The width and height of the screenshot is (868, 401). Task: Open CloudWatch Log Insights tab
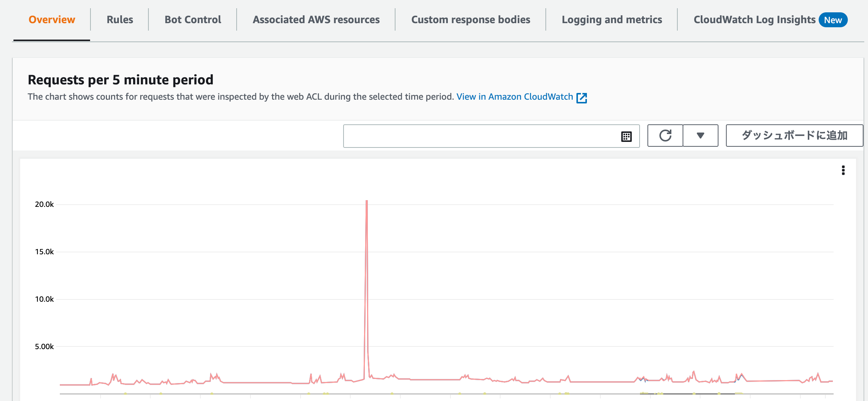tap(754, 20)
